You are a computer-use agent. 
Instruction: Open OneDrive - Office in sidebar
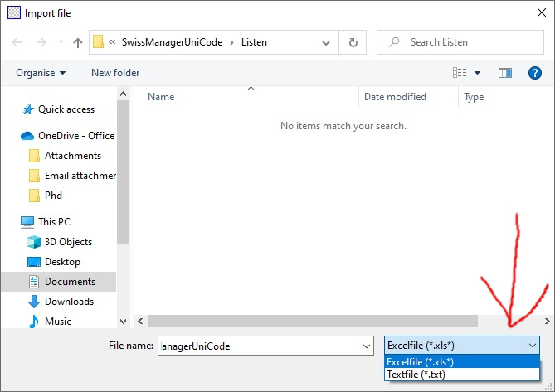[x=75, y=136]
